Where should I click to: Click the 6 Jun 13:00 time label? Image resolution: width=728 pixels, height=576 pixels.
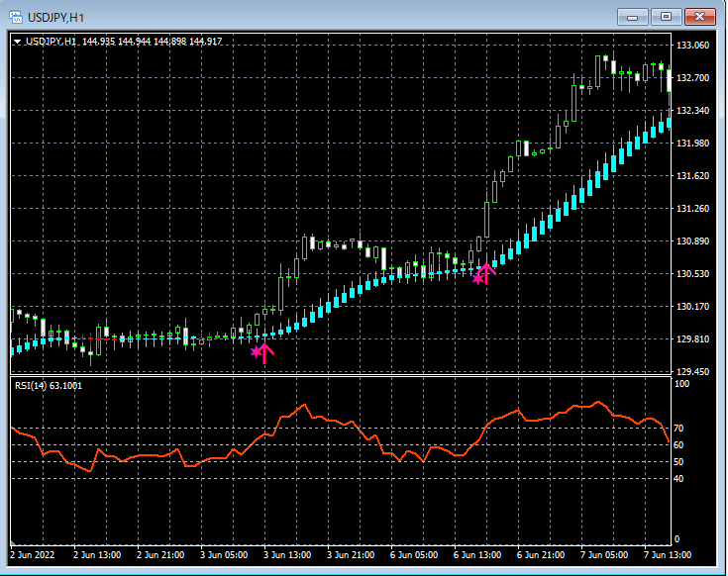477,555
